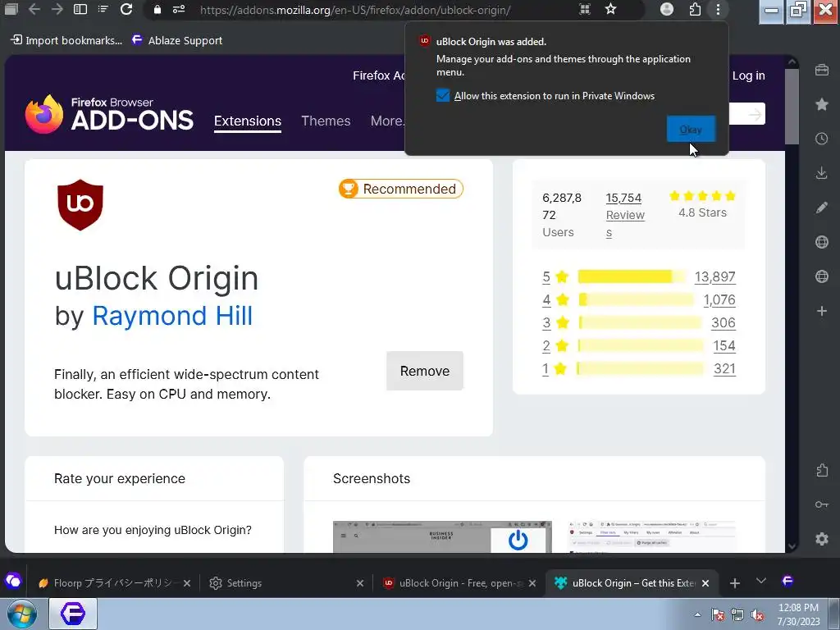Screen dimensions: 840x630
Task: Open the QR code icon in address bar
Action: pos(585,9)
